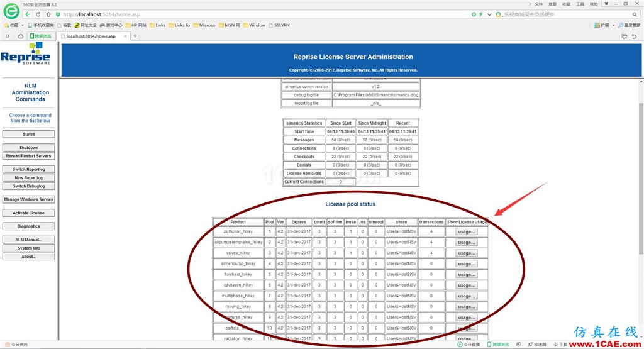Click 加速器 in the status bar
644x349 pixels.
[x=537, y=345]
